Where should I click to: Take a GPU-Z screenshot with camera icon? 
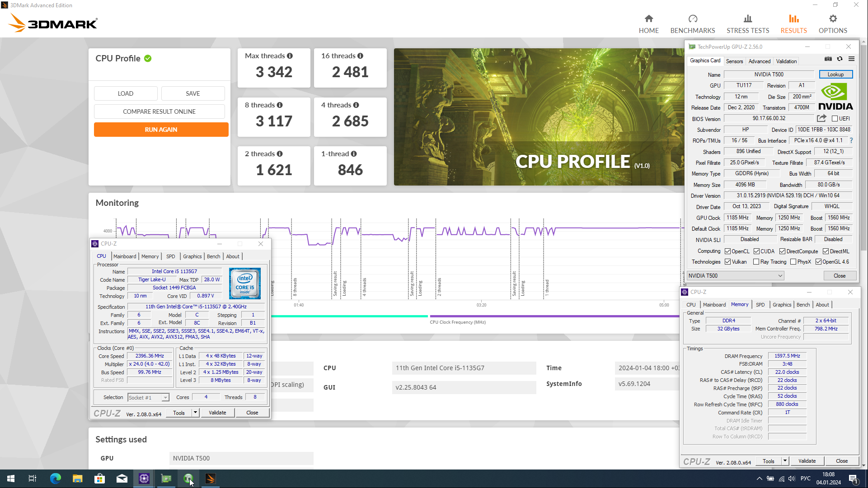coord(828,59)
